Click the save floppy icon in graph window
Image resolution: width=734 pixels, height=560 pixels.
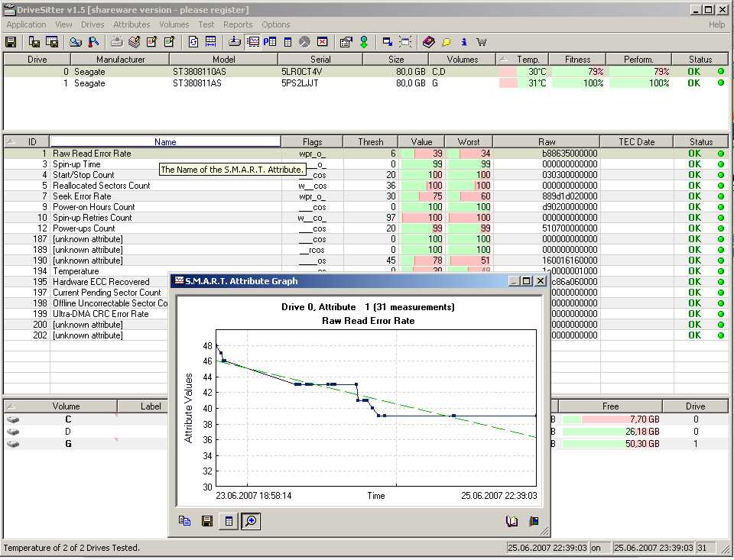click(207, 521)
